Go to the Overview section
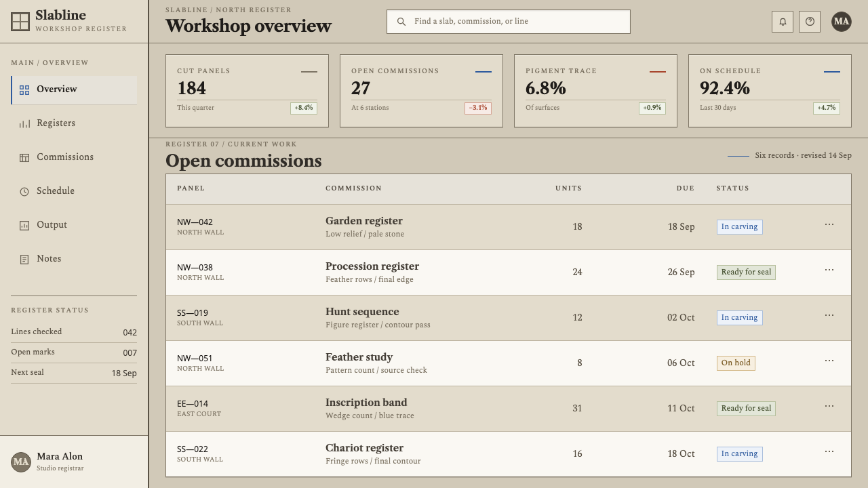 [x=74, y=90]
